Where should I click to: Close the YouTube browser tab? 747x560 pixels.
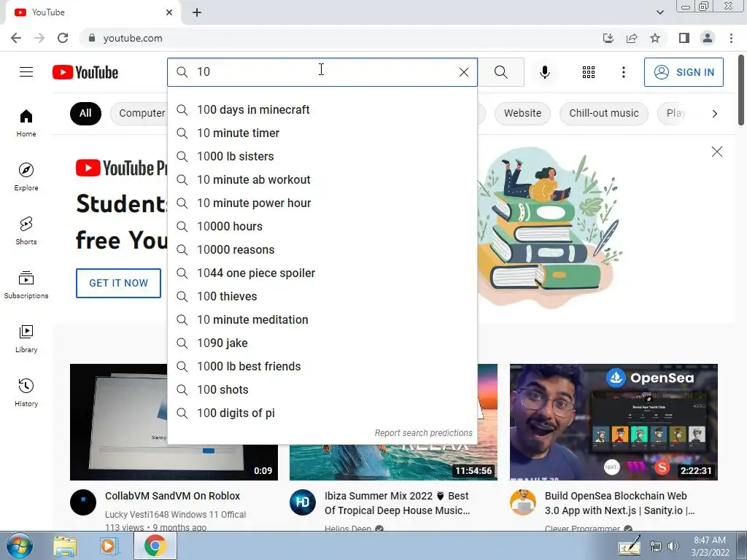pyautogui.click(x=169, y=12)
